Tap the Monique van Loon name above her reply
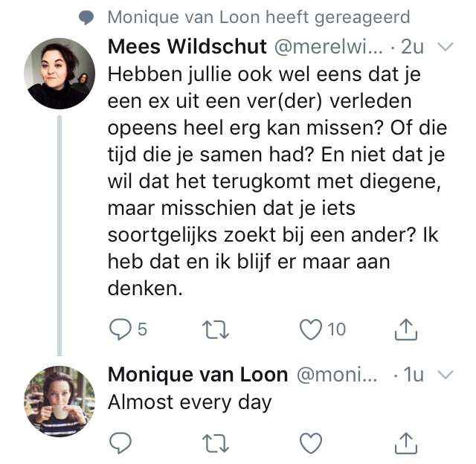 pyautogui.click(x=198, y=374)
